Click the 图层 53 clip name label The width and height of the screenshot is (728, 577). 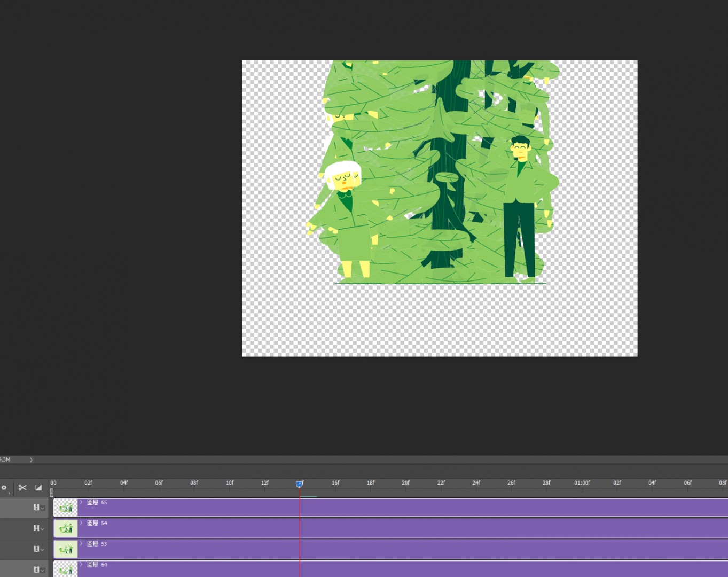[x=97, y=544]
